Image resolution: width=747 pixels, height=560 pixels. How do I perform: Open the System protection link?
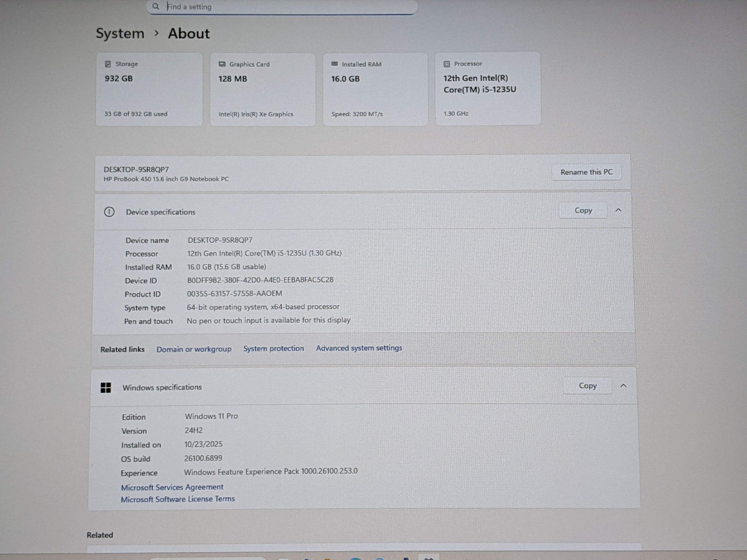pyautogui.click(x=273, y=349)
